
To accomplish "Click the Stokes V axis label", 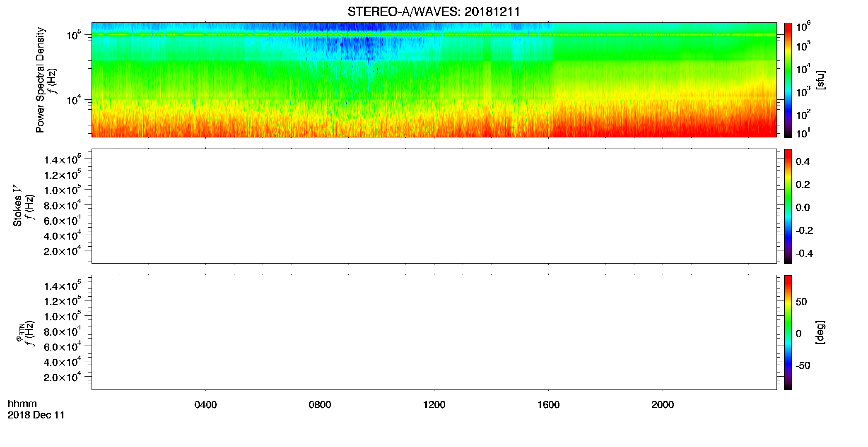I will [17, 206].
